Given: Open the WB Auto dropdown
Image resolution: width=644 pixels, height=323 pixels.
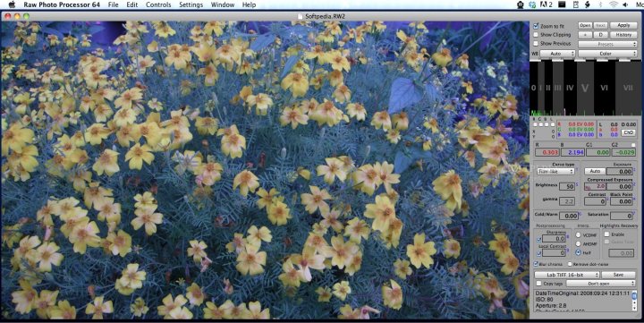Looking at the screenshot, I should point(557,54).
